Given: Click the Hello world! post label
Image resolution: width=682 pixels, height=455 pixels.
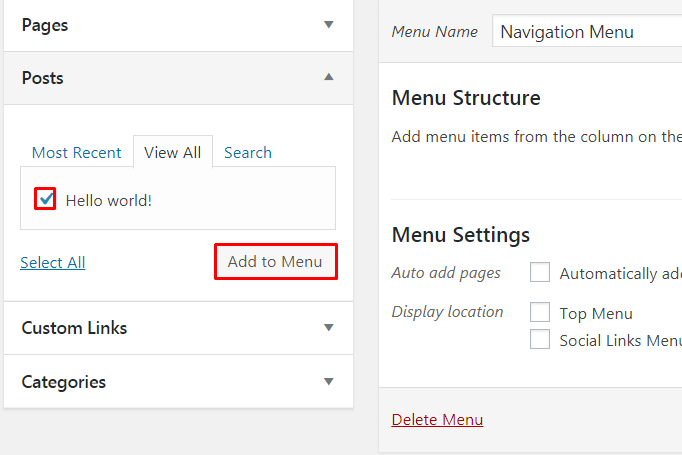Looking at the screenshot, I should [x=109, y=201].
